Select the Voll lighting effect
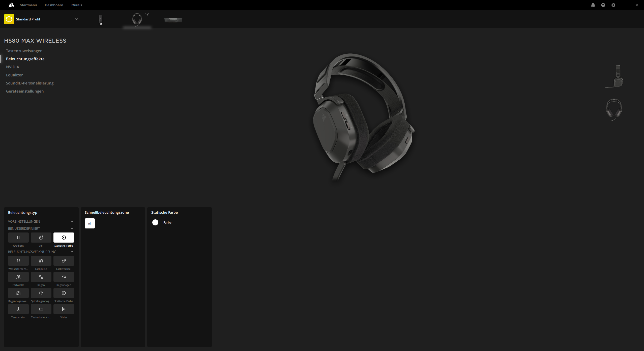 (41, 237)
